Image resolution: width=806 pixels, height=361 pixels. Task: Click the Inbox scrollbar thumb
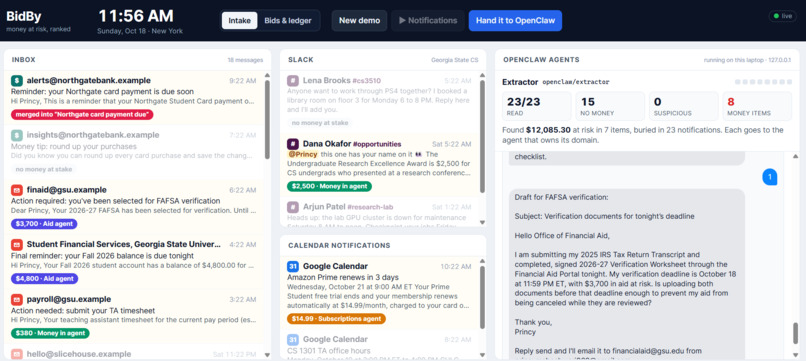point(267,119)
